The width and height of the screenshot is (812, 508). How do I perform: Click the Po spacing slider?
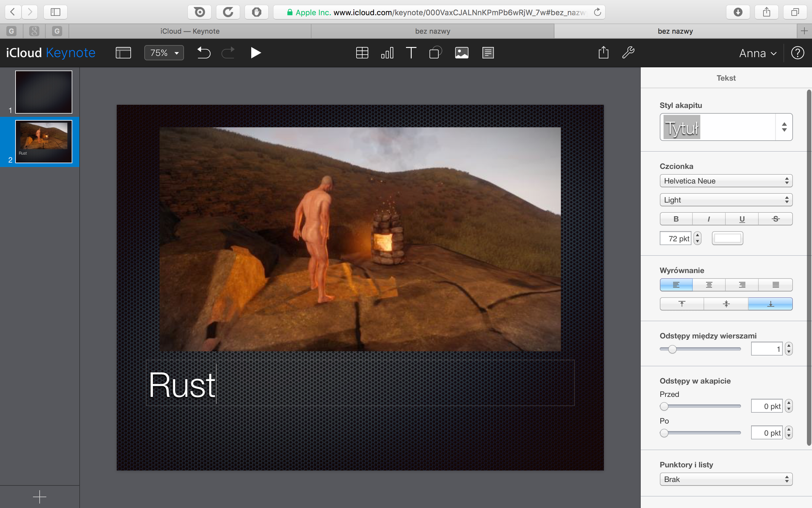coord(700,433)
